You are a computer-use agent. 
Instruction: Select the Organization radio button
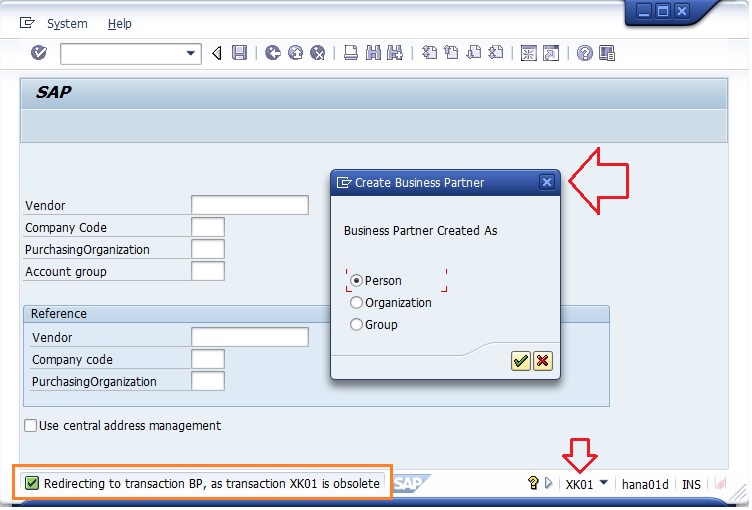[356, 302]
